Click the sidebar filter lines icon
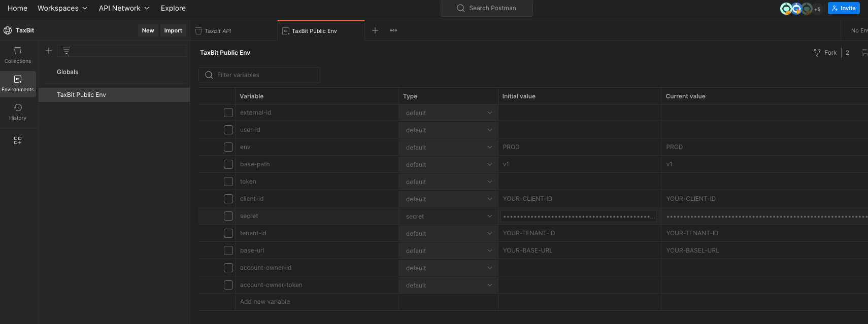The image size is (868, 324). coord(66,51)
